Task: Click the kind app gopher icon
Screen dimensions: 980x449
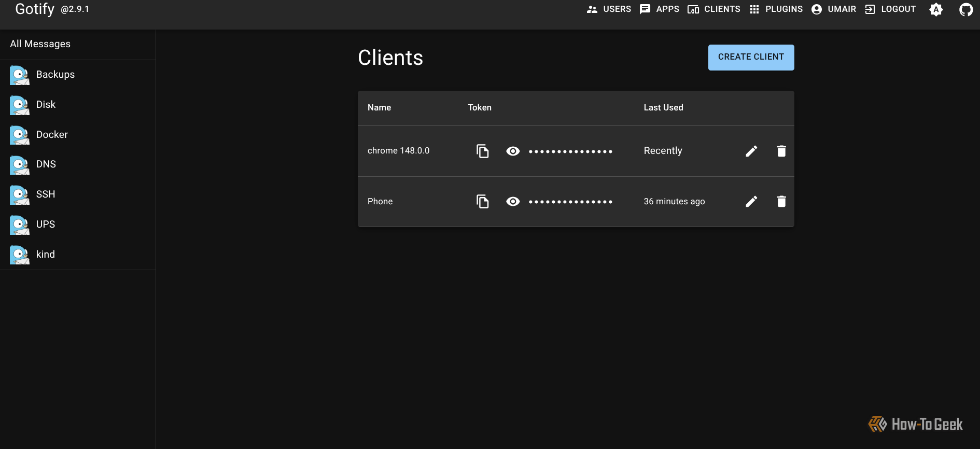Action: point(20,255)
